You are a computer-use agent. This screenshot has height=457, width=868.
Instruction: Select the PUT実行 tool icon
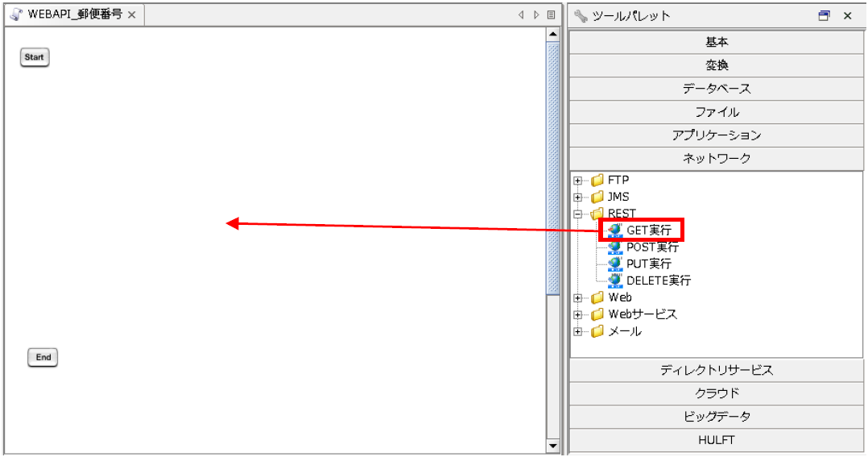point(616,264)
